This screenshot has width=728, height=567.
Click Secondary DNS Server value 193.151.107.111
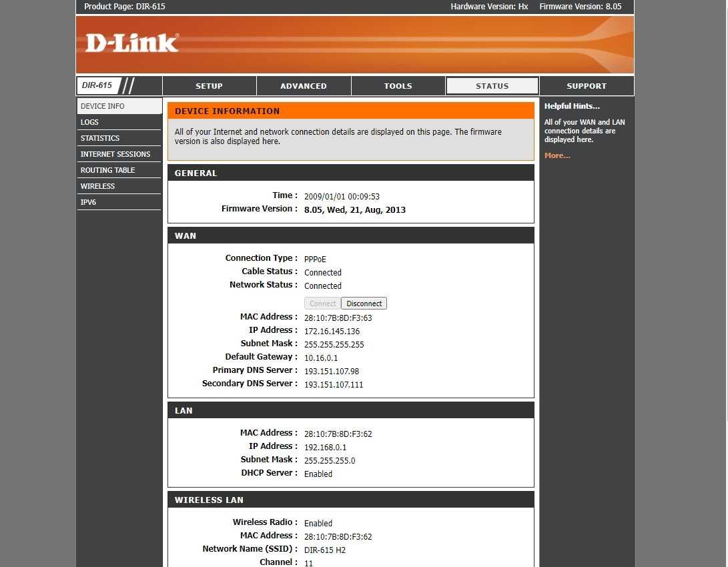pos(334,385)
